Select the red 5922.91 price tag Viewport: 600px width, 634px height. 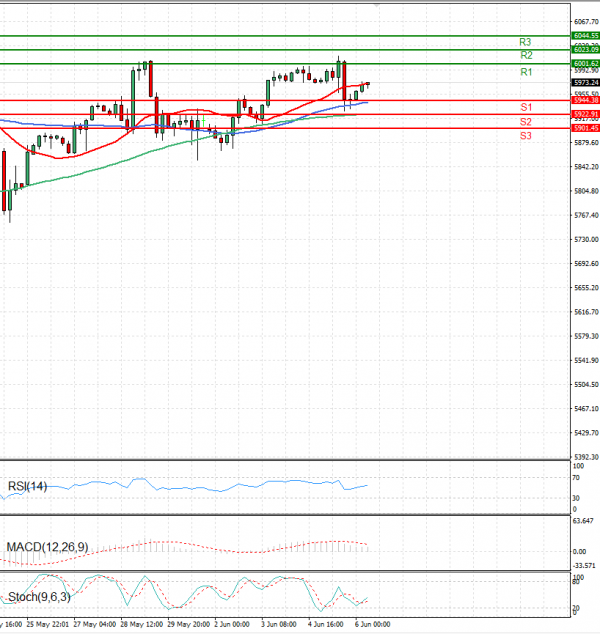coord(586,114)
